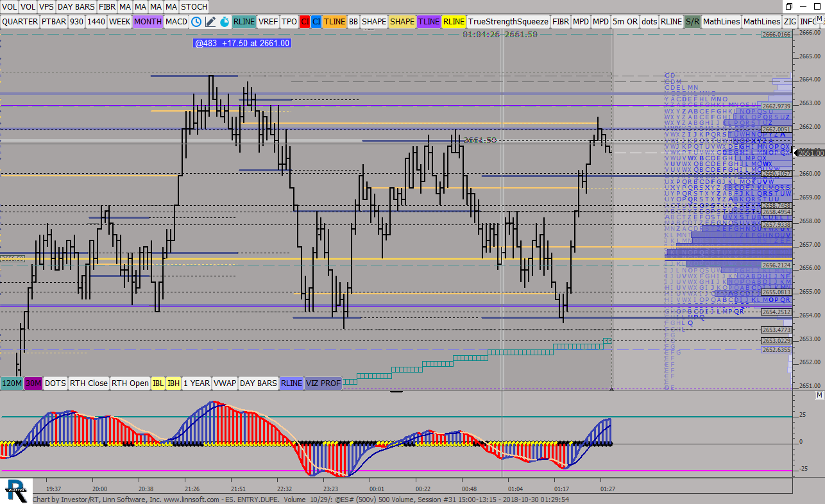Toggle the BB Bollinger button
Image resolution: width=825 pixels, height=504 pixels.
coord(353,21)
